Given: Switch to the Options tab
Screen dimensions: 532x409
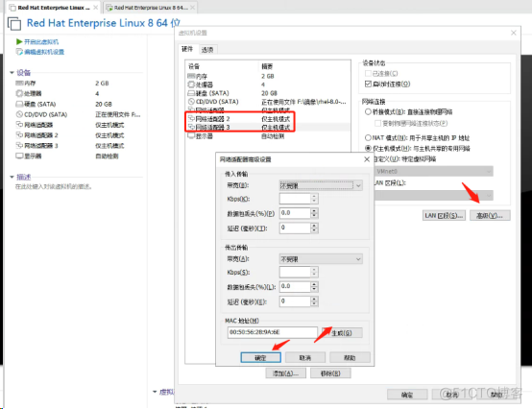Looking at the screenshot, I should click(x=207, y=50).
